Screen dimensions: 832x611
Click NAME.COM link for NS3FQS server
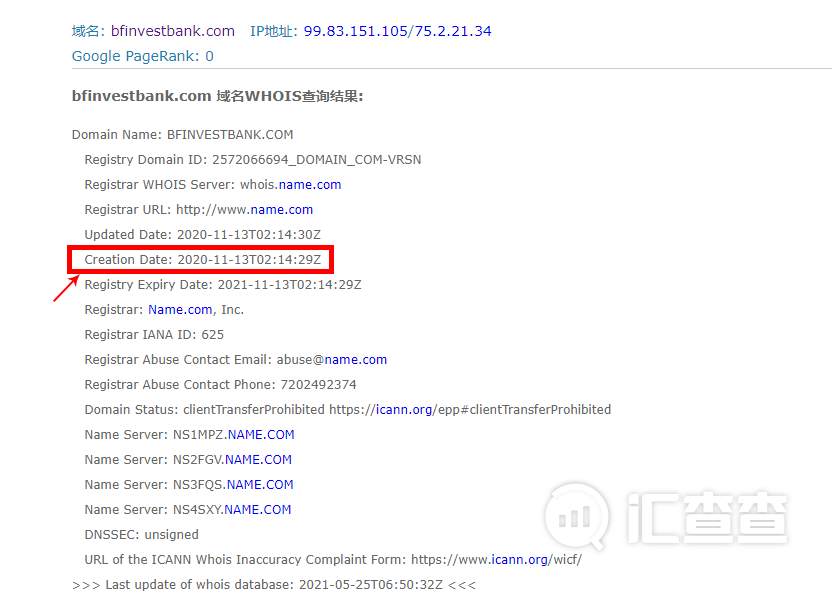point(260,485)
